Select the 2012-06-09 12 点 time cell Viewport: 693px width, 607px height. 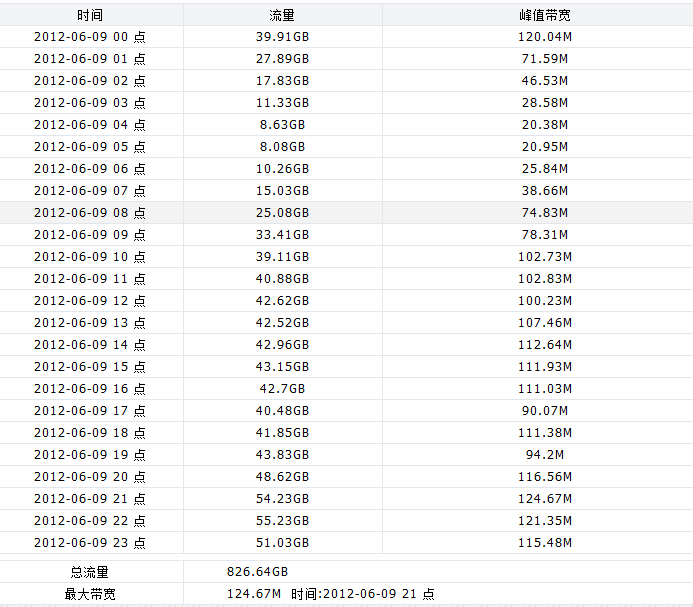[x=90, y=301]
